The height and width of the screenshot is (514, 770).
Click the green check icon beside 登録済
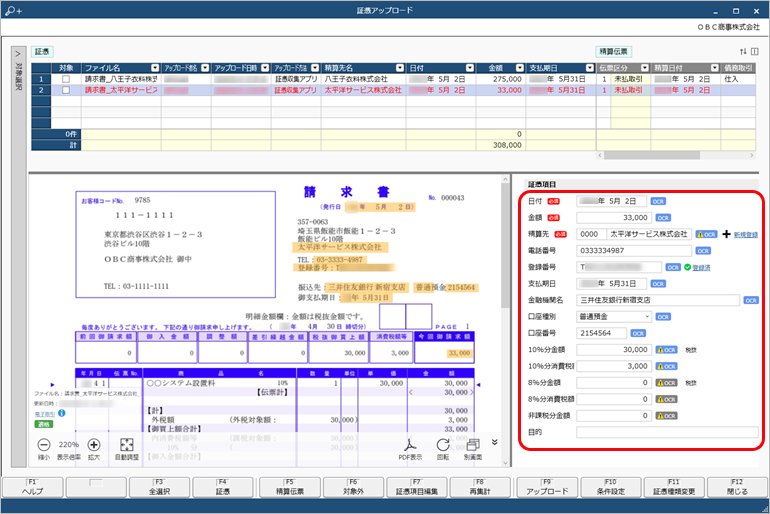pos(687,268)
